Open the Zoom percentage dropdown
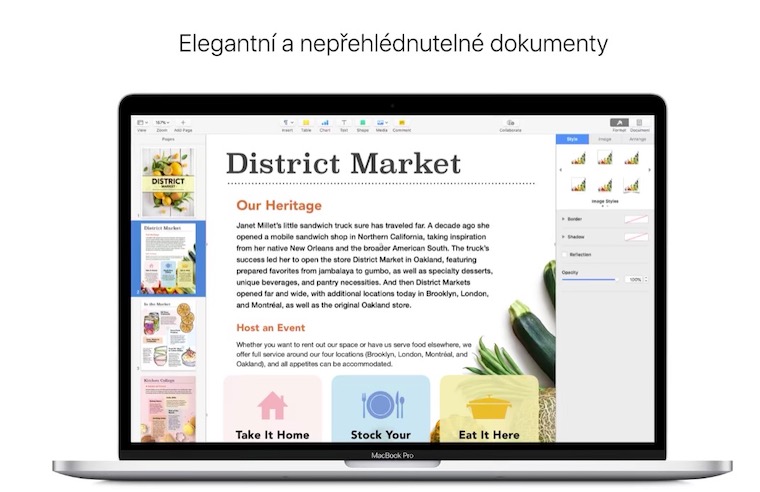The image size is (760, 492). (x=162, y=123)
